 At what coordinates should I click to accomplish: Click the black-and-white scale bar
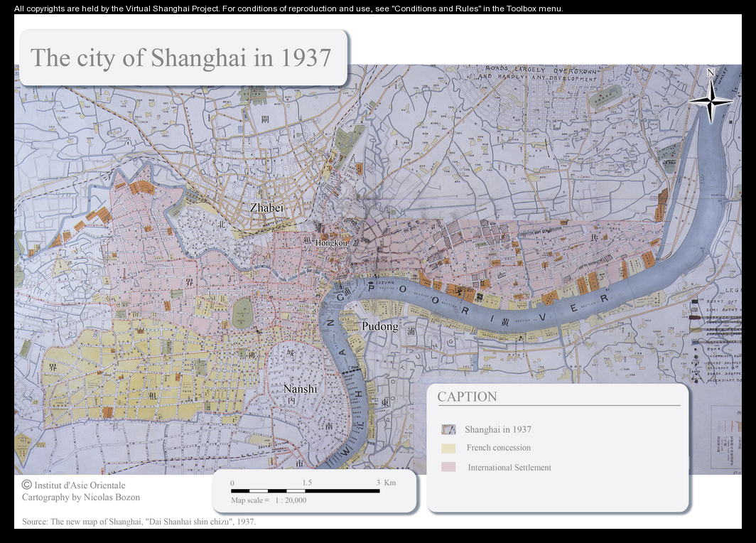click(305, 490)
